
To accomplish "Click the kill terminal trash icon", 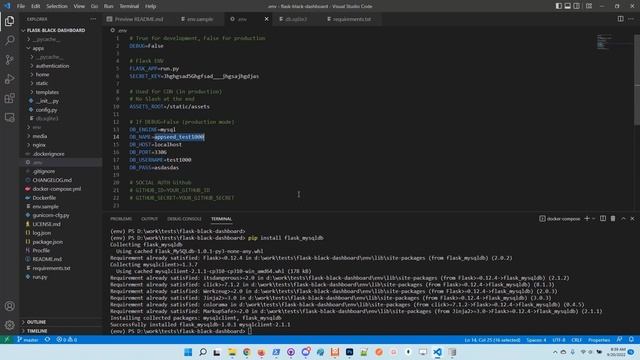I will click(x=613, y=219).
